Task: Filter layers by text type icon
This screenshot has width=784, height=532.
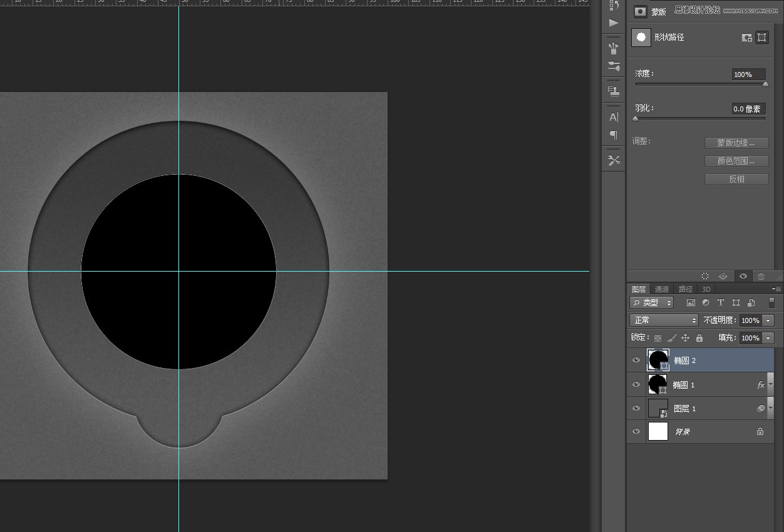Action: (721, 303)
